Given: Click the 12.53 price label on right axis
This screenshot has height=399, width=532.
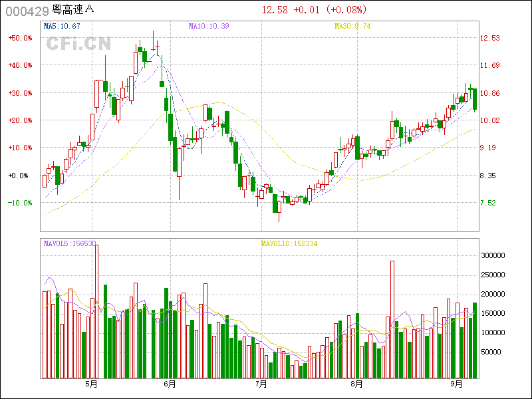Looking at the screenshot, I should [x=490, y=38].
